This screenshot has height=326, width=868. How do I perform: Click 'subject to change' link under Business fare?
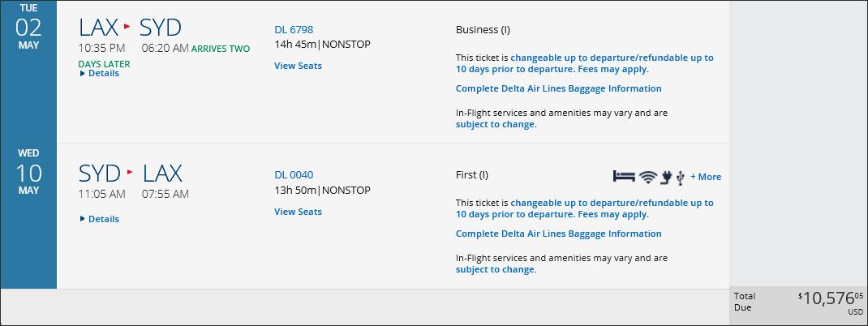point(495,125)
